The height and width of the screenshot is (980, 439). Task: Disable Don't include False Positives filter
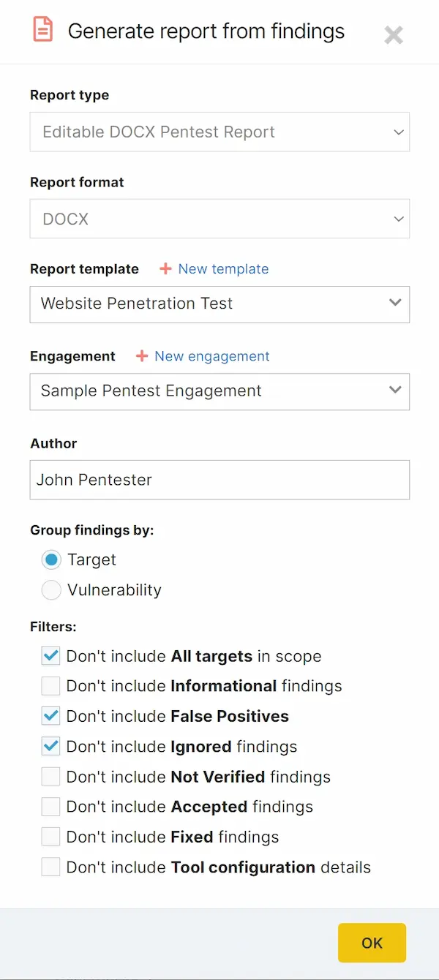(50, 715)
